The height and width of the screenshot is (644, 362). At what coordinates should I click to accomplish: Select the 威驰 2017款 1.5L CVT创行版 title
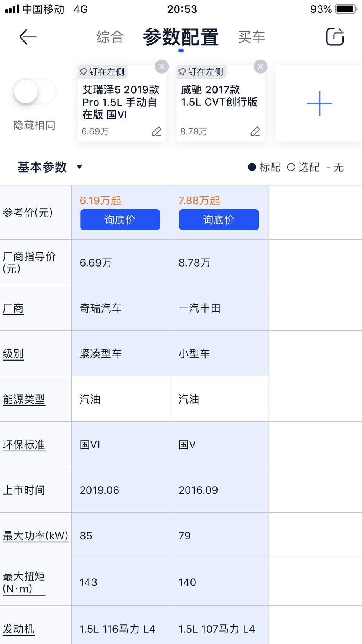(x=219, y=96)
